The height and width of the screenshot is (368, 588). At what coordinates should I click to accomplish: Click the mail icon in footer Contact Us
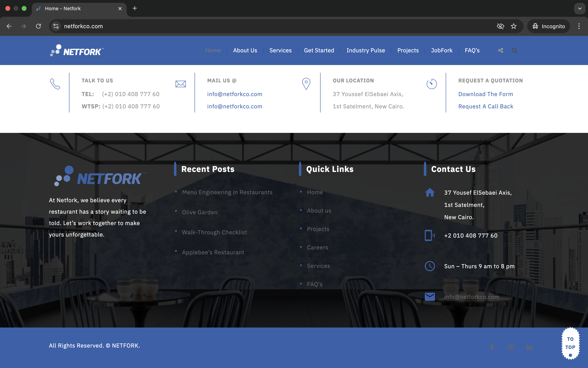pos(430,297)
